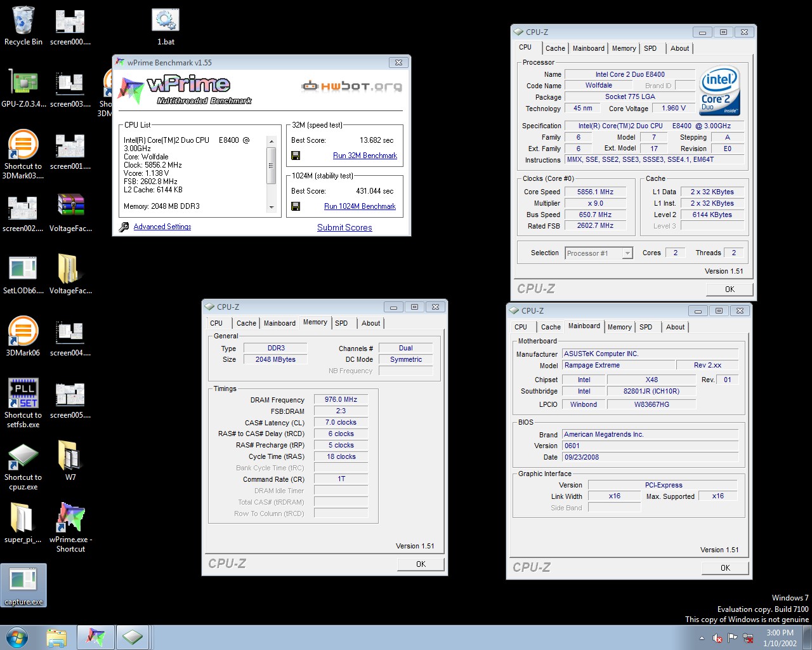Image resolution: width=812 pixels, height=650 pixels.
Task: Click the taskbar clock showing 3:00 PM
Action: [780, 638]
